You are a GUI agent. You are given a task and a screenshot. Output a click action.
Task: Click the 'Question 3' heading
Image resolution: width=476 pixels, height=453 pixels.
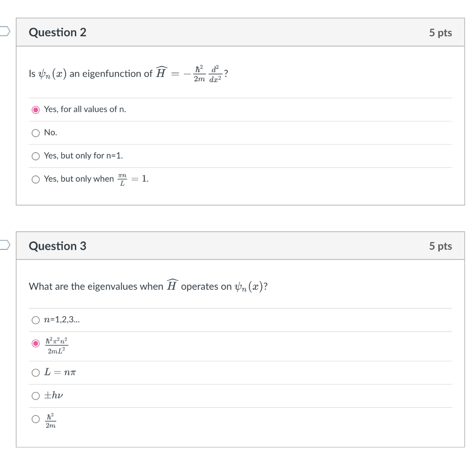click(58, 246)
